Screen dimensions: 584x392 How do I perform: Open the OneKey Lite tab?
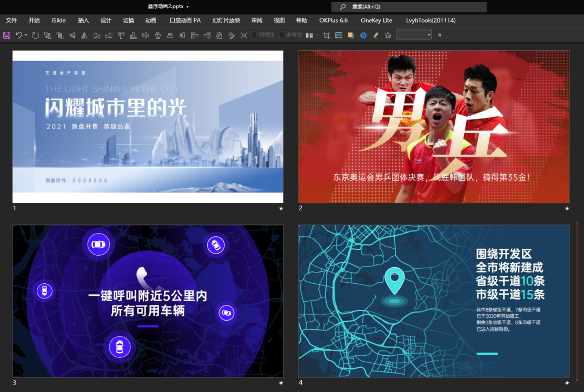376,21
